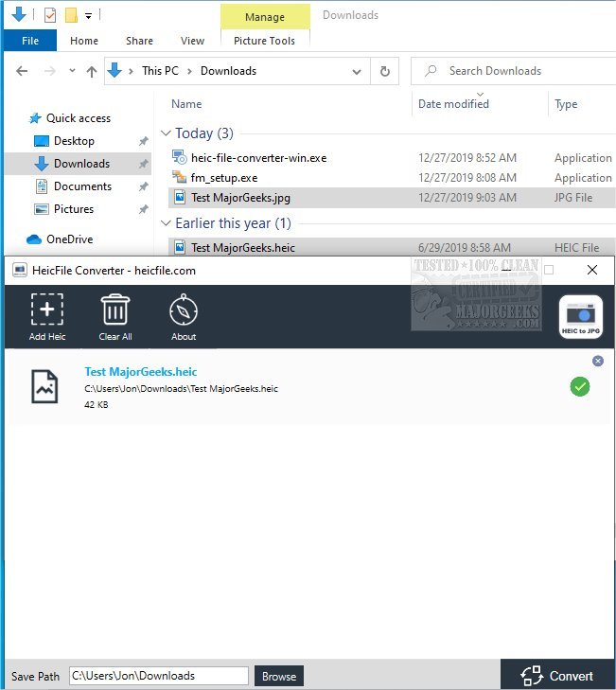
Task: Open the Picture Tools tab
Action: click(x=264, y=41)
